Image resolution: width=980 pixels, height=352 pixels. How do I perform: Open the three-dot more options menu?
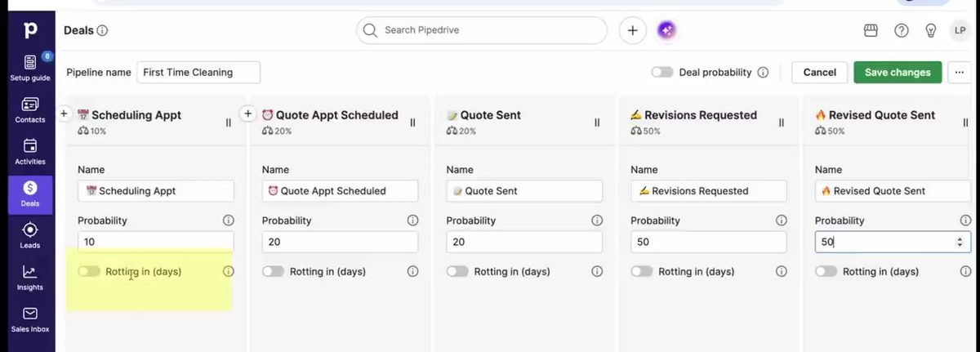pyautogui.click(x=960, y=72)
